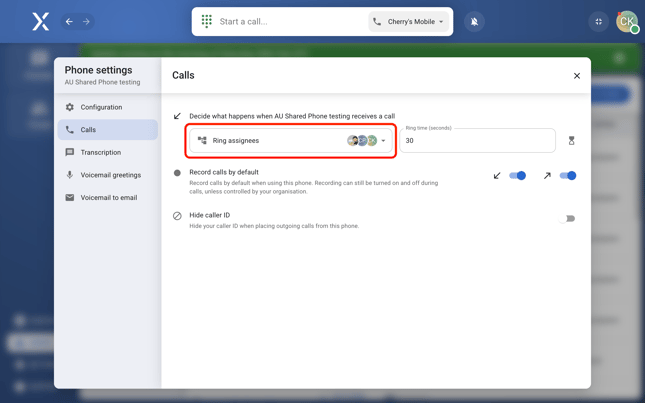Image resolution: width=645 pixels, height=403 pixels.
Task: Go to Transcription settings
Action: 100,153
